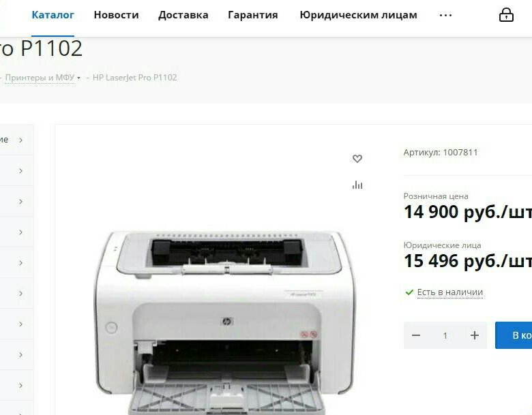This screenshot has width=532, height=415.
Task: Click the HP LaserJet printer product image
Action: point(224,322)
